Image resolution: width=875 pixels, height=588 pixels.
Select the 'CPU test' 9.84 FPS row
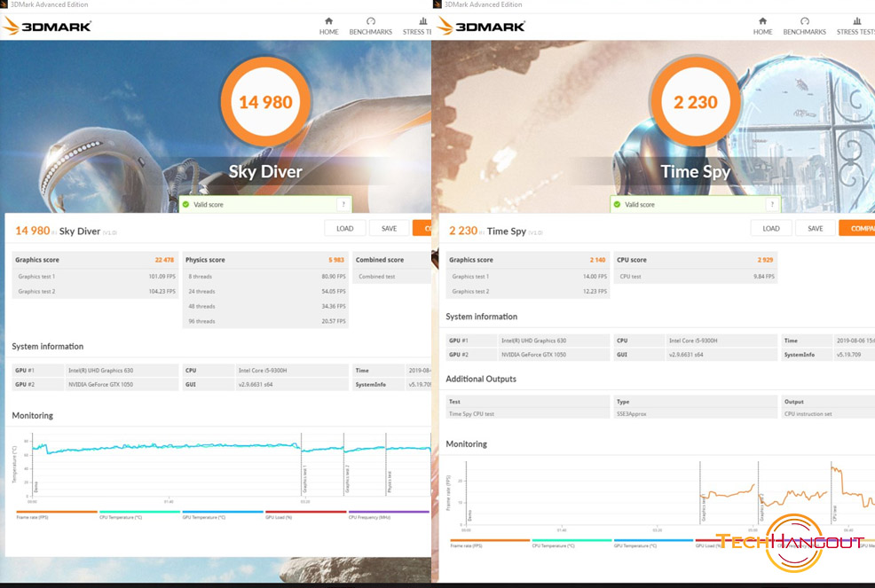696,276
